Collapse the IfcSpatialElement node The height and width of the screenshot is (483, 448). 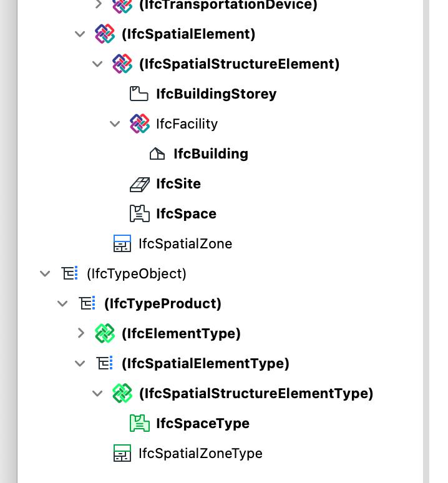point(80,34)
